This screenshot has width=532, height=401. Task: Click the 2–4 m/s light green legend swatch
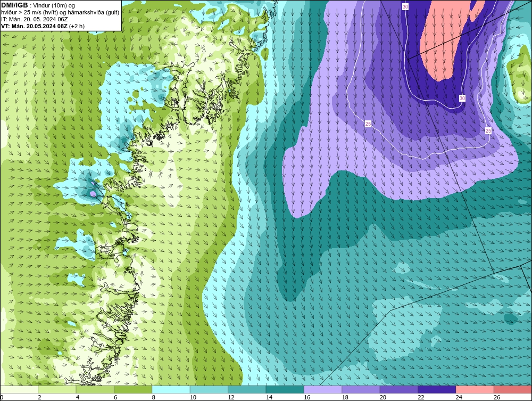57,389
